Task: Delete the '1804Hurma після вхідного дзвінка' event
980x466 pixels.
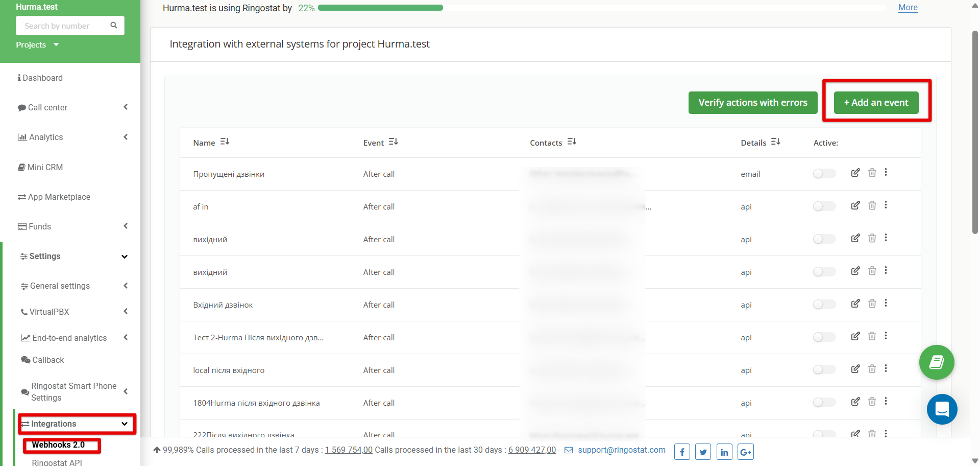Action: (872, 402)
